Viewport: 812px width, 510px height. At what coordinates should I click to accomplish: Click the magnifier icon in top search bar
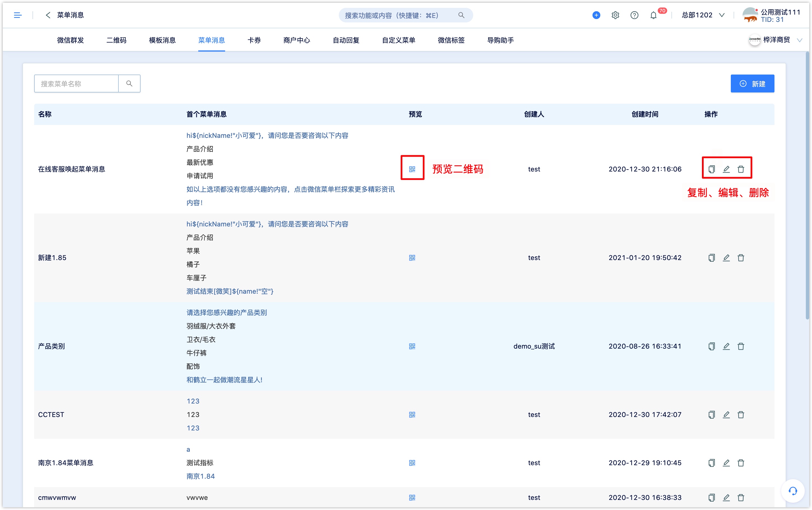(x=461, y=15)
